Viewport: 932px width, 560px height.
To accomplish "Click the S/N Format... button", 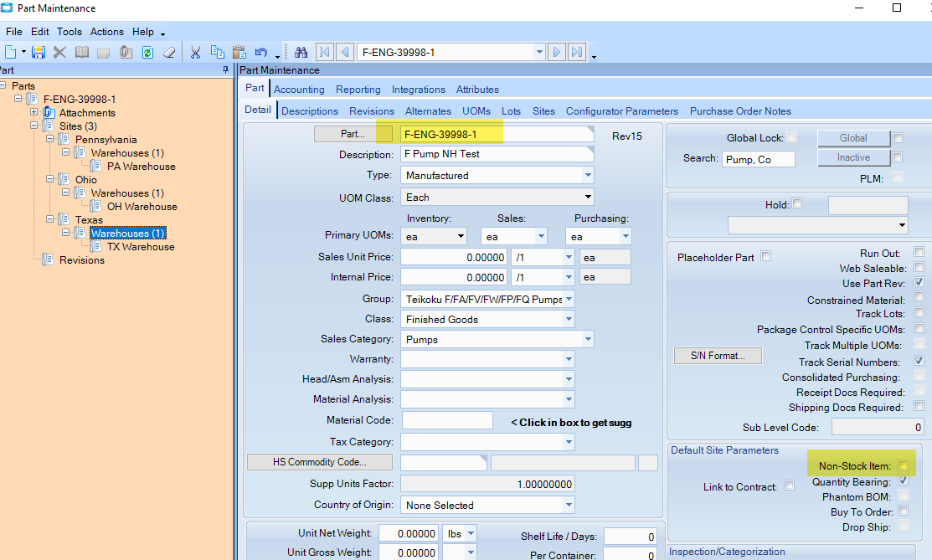I will (x=718, y=356).
